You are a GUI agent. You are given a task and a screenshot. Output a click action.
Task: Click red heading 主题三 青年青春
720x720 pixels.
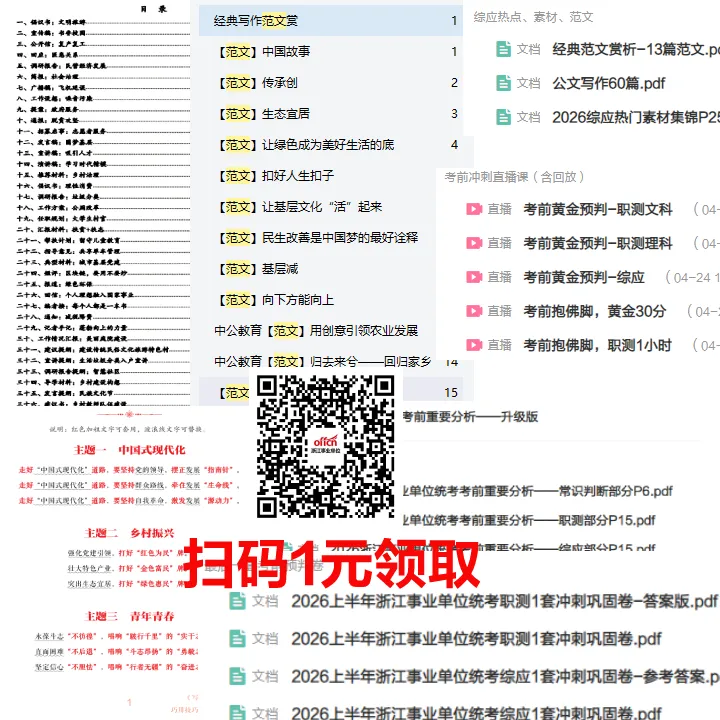point(129,616)
